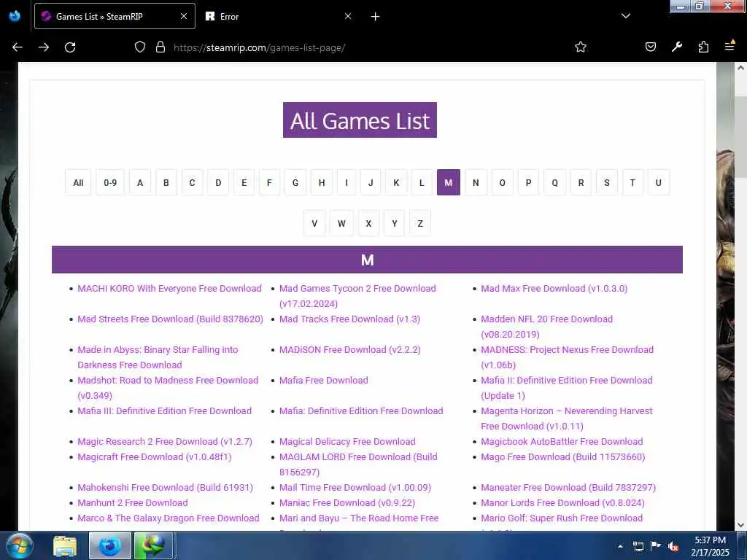Click the scrollbar up arrow
Image resolution: width=747 pixels, height=560 pixels.
click(x=740, y=68)
